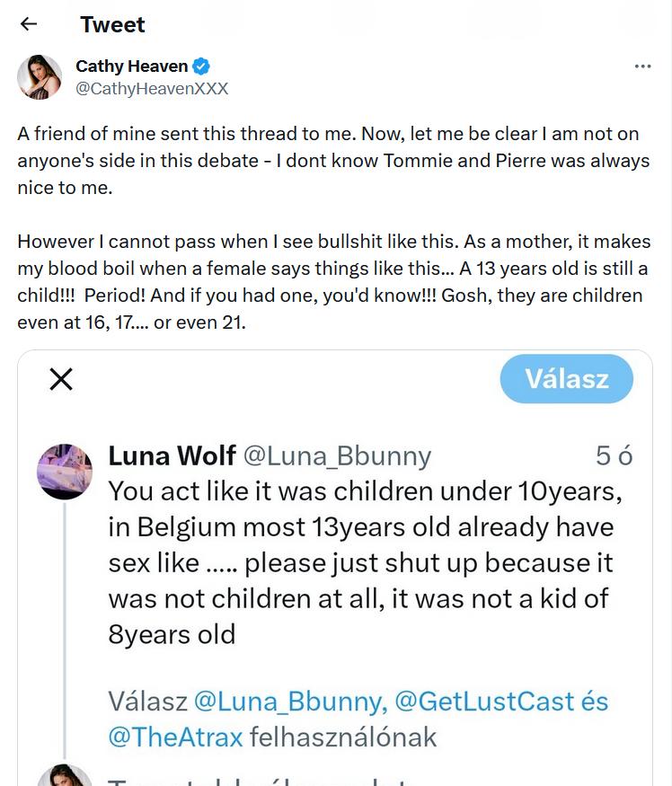Open the Cathy Heaven display name link

132,66
